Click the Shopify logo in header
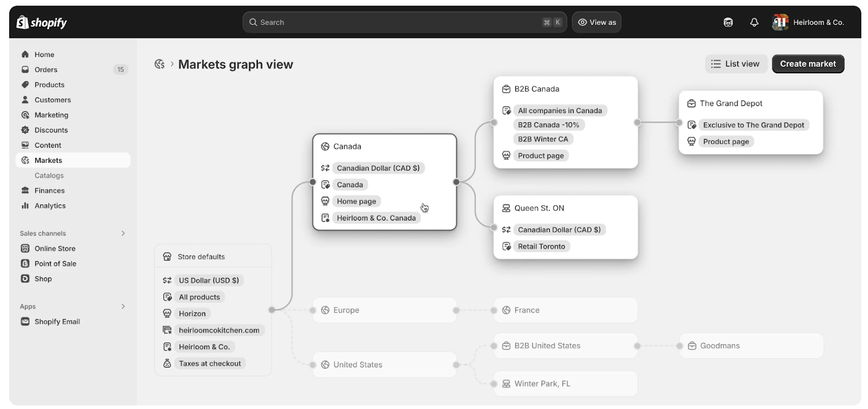868x409 pixels. 42,22
